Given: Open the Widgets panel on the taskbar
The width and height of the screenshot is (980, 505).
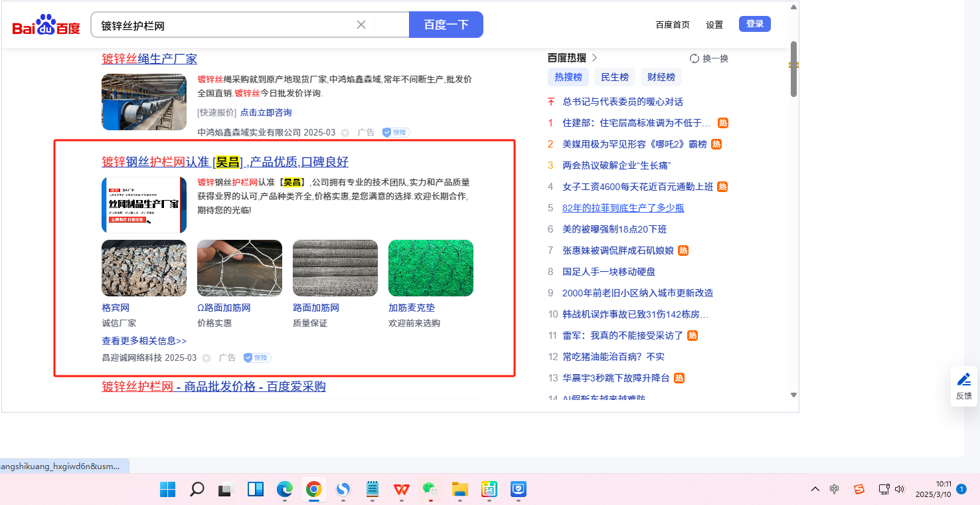Looking at the screenshot, I should tap(256, 490).
